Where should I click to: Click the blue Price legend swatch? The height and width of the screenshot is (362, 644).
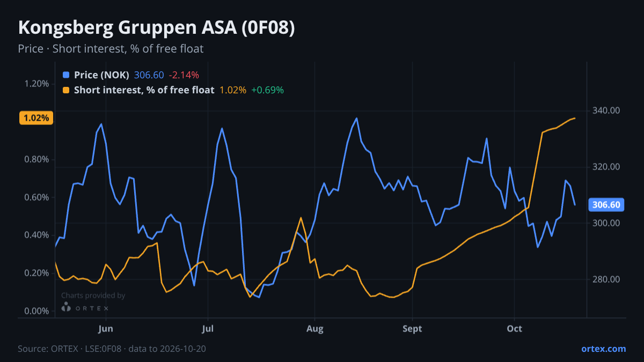tap(66, 75)
